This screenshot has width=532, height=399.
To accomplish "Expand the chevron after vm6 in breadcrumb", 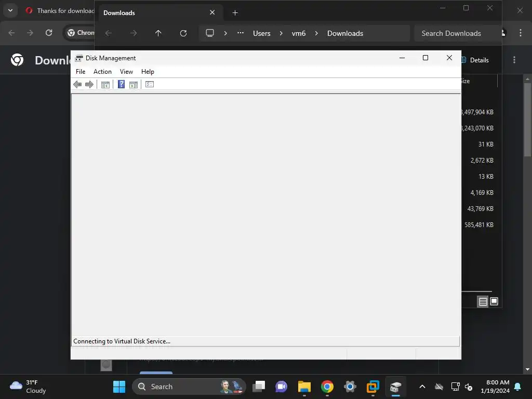I will 316,33.
